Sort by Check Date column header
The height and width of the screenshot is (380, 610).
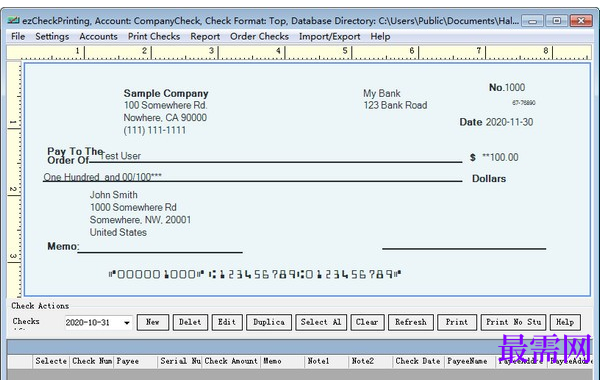click(x=418, y=361)
